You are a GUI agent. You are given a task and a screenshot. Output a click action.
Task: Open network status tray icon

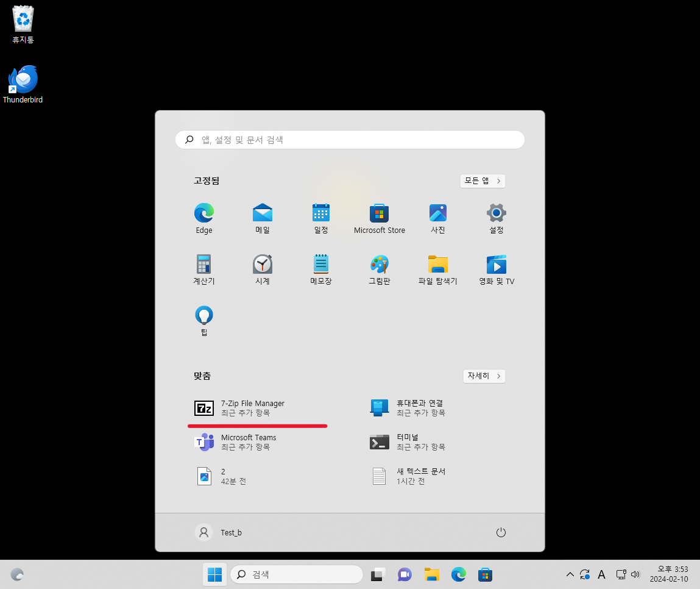pos(621,574)
